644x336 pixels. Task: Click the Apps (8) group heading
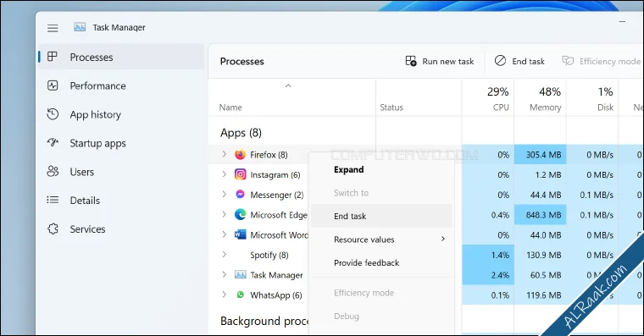[241, 133]
